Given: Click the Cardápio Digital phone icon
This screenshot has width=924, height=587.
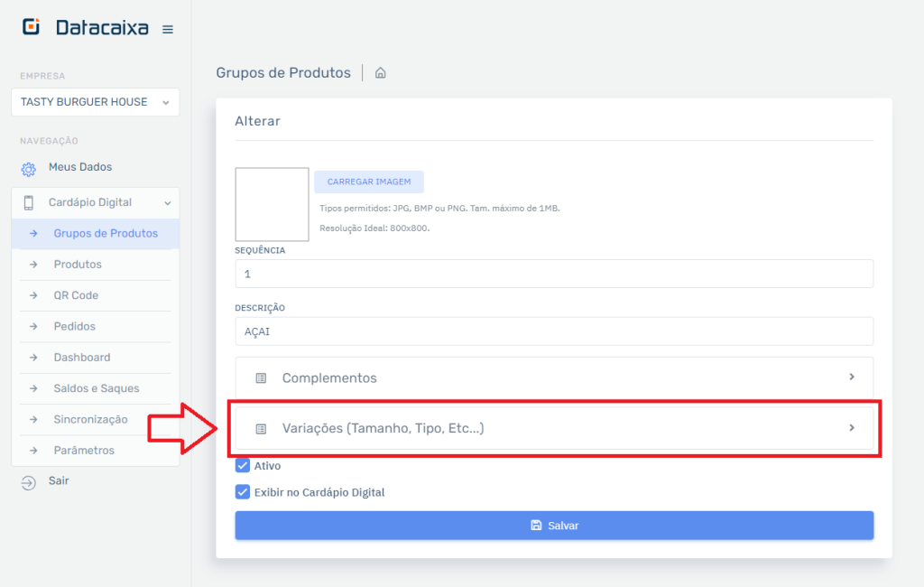Looking at the screenshot, I should click(x=28, y=203).
